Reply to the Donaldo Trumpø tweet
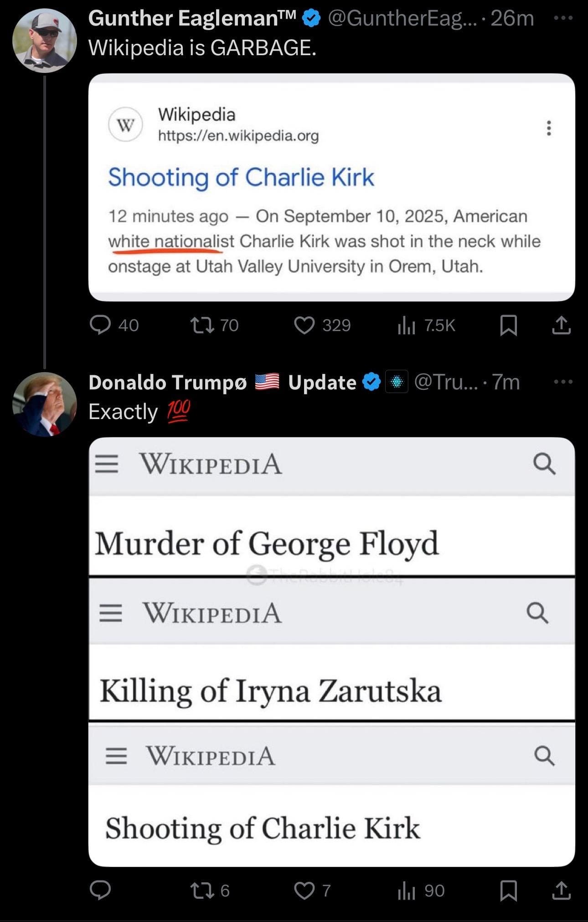 pyautogui.click(x=100, y=890)
